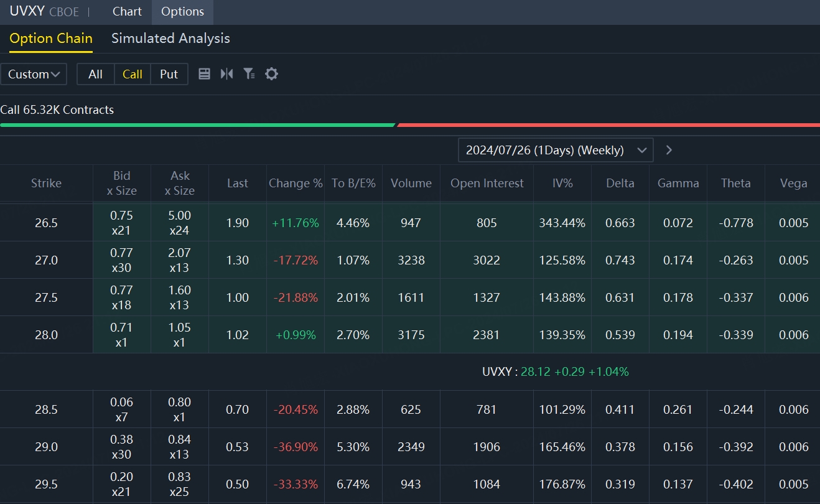Click the 6.74% break-even cell

[x=353, y=484]
